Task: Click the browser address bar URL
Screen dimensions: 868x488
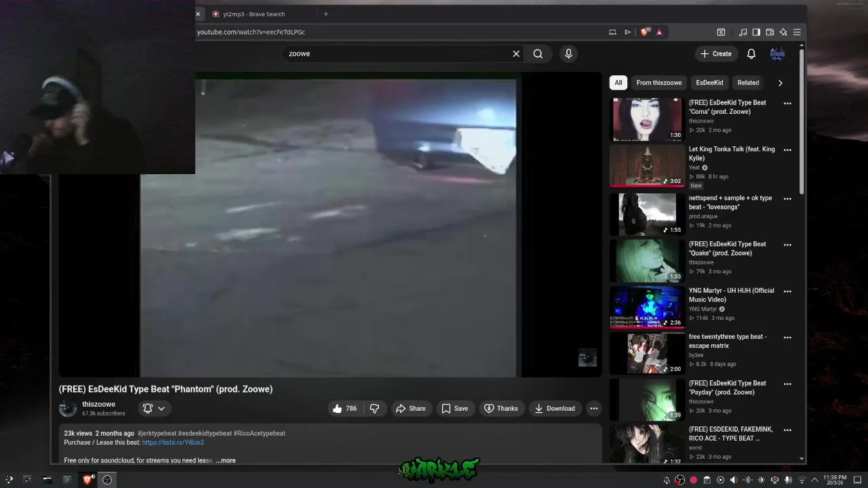Action: [x=251, y=32]
